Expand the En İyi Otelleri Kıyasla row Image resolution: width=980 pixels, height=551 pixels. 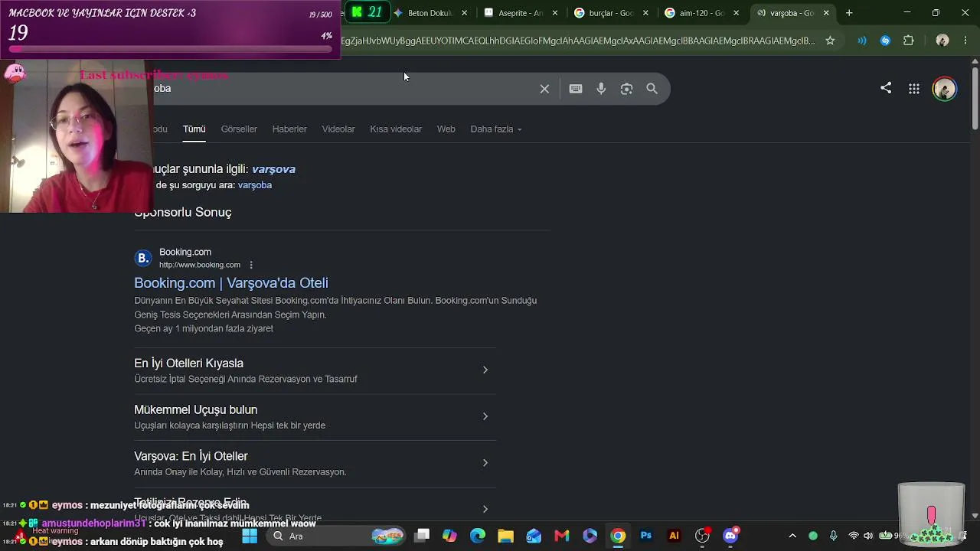coord(485,370)
